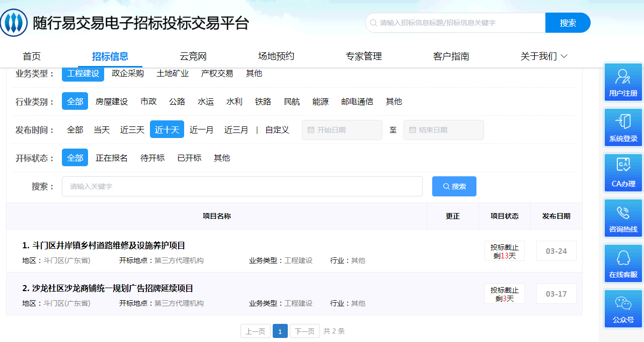Image resolution: width=644 pixels, height=342 pixels.
Task: Click the calendar icon in start date field
Action: click(x=310, y=130)
